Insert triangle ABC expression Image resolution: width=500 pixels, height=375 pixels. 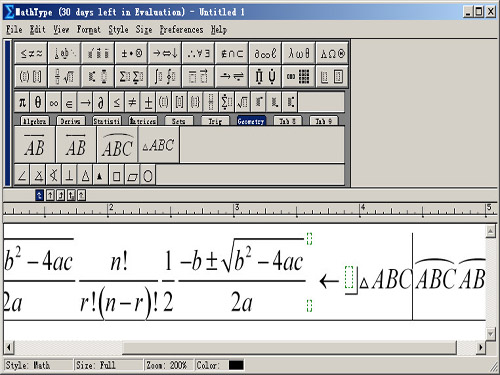[x=159, y=145]
